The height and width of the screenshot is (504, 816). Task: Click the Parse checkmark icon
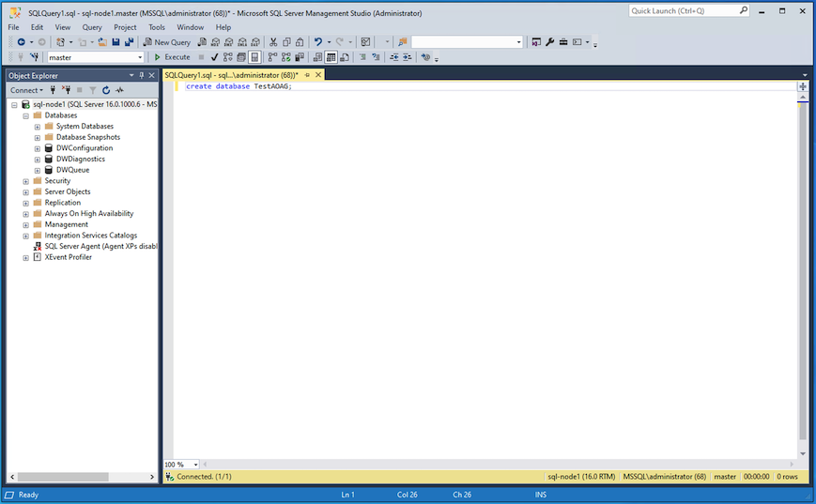tap(214, 57)
